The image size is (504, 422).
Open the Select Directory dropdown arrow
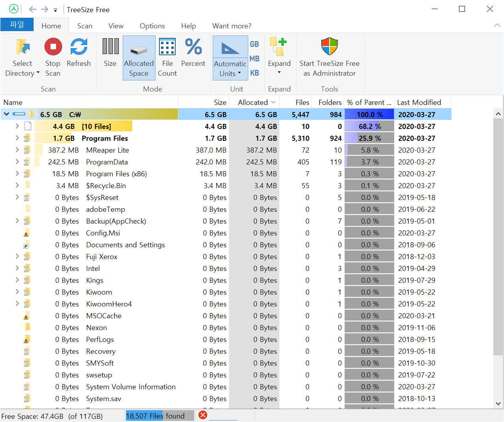tap(38, 73)
